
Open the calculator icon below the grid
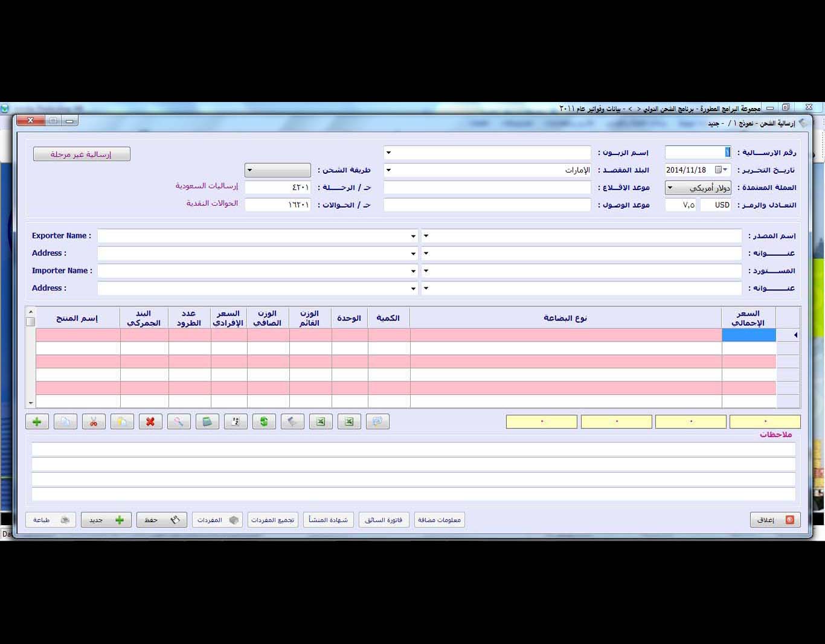click(207, 422)
